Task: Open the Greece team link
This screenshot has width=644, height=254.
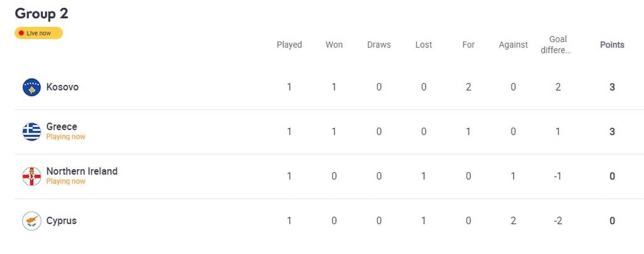Action: pyautogui.click(x=62, y=127)
